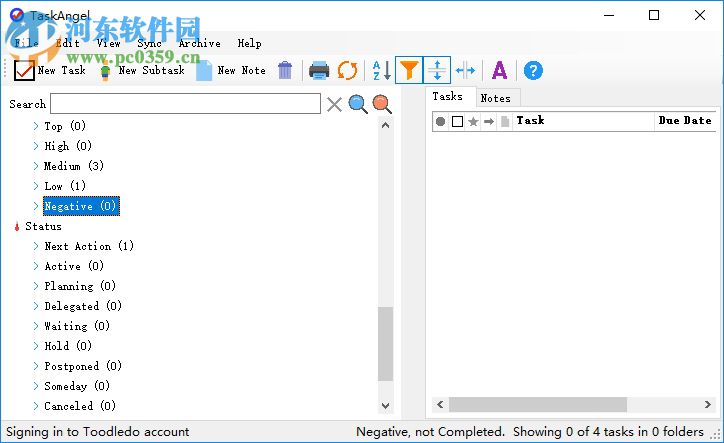Expand the Negative (0) tree node
This screenshot has width=724, height=443.
(x=36, y=206)
